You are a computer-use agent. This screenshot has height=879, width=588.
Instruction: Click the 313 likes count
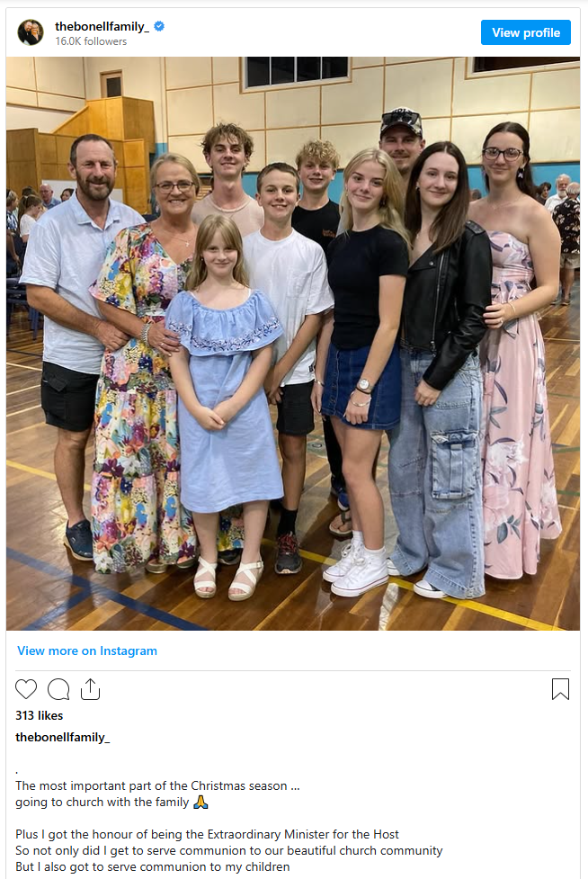(x=40, y=715)
